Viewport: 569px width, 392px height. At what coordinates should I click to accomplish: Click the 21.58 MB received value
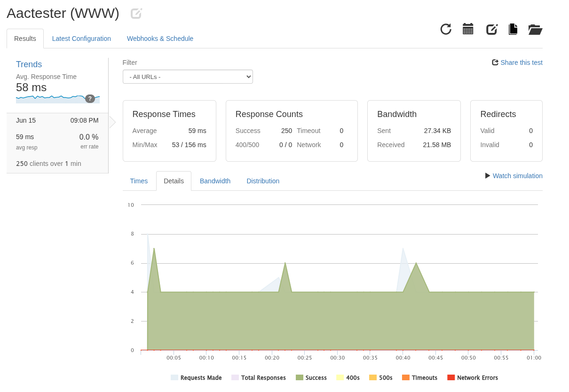[x=437, y=145]
